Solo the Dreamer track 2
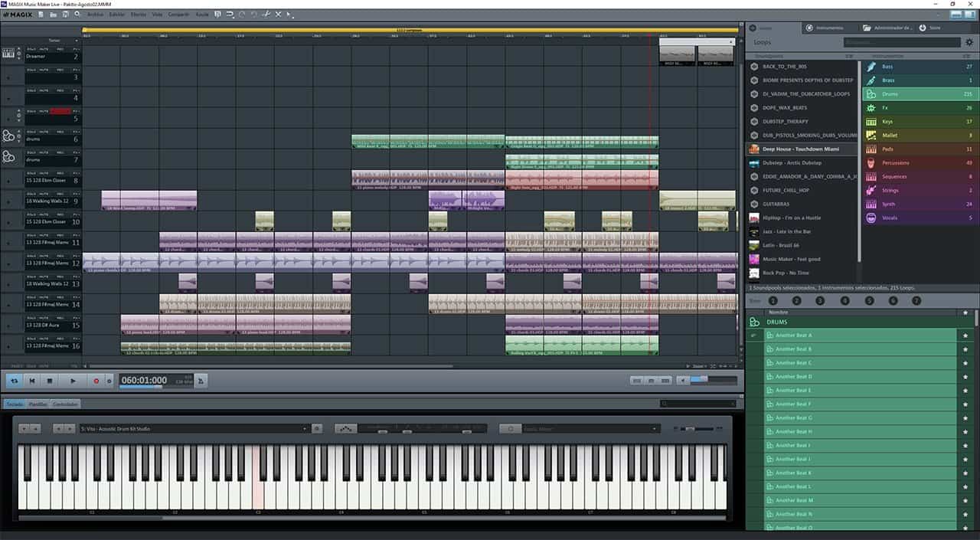 [x=31, y=49]
